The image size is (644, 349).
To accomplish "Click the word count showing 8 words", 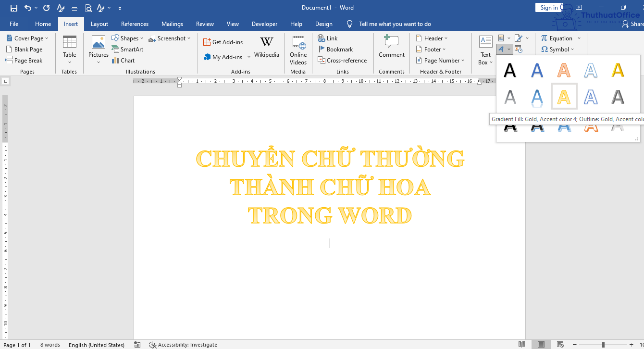I will tap(50, 344).
